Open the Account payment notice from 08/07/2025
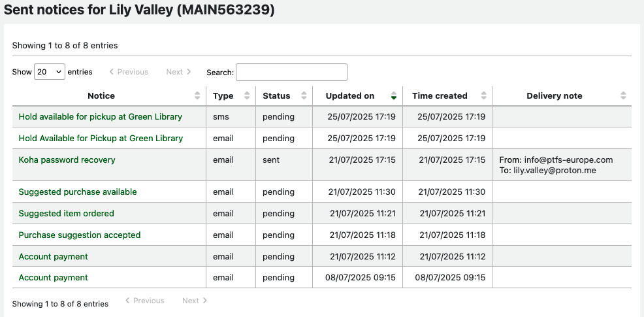This screenshot has width=644, height=317. coord(53,277)
